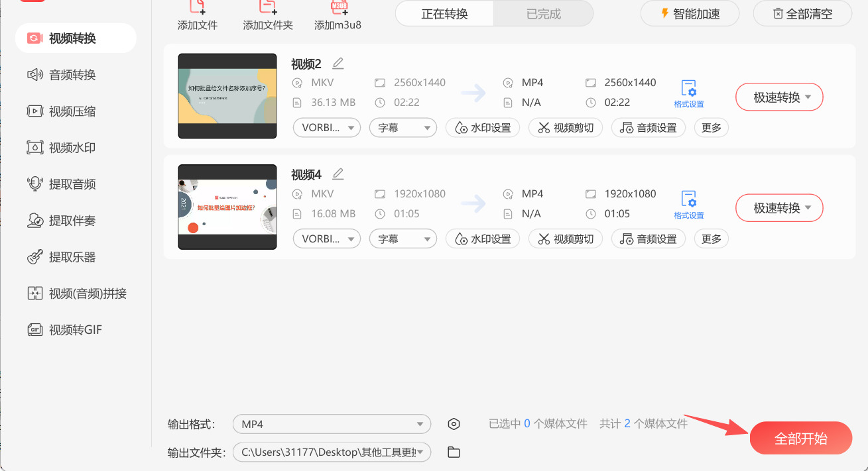Viewport: 868px width, 471px height.
Task: Click the 视频4 file name text
Action: click(306, 175)
